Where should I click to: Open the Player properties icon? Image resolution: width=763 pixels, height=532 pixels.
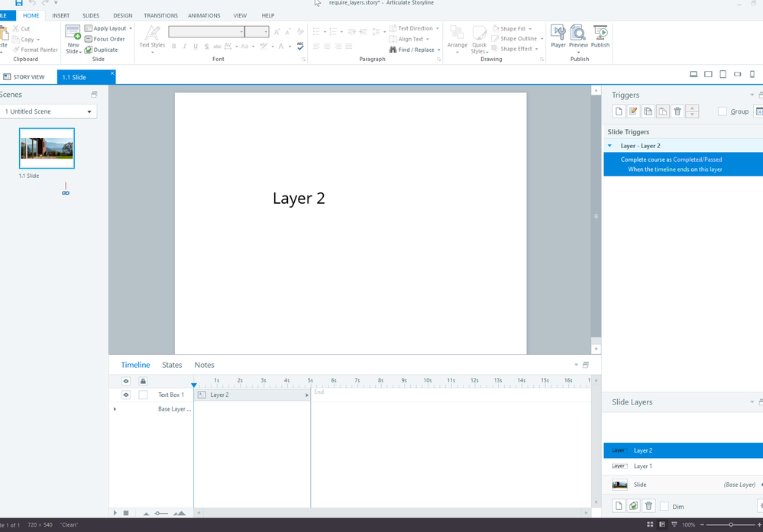tap(558, 36)
